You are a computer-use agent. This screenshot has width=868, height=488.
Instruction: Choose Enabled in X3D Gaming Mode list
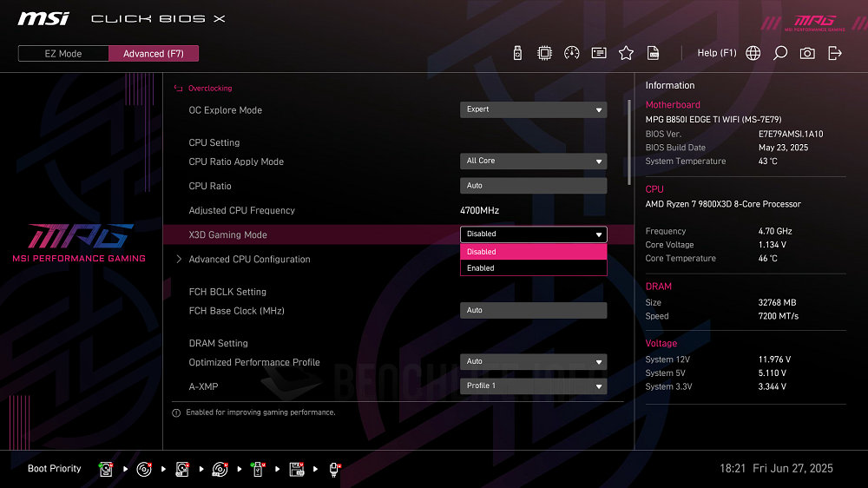(533, 268)
